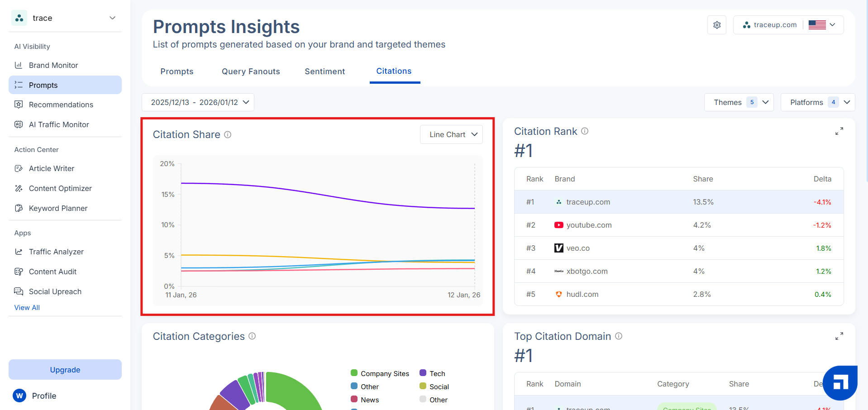Open the blue chat widget button

[840, 383]
